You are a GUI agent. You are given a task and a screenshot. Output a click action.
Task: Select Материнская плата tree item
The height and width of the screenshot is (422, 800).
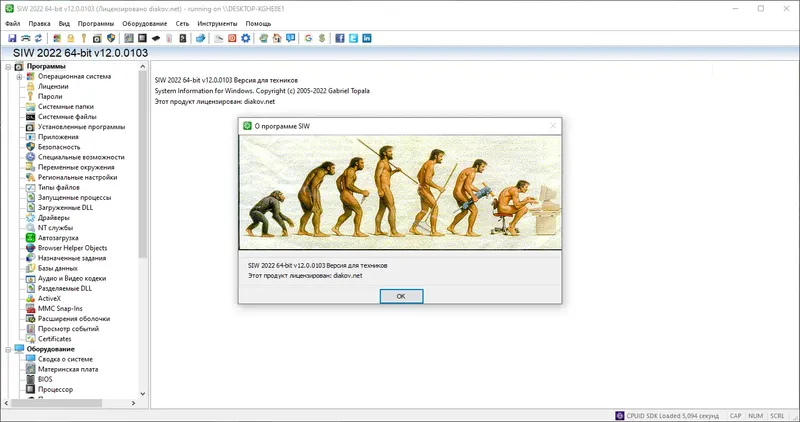(x=68, y=369)
